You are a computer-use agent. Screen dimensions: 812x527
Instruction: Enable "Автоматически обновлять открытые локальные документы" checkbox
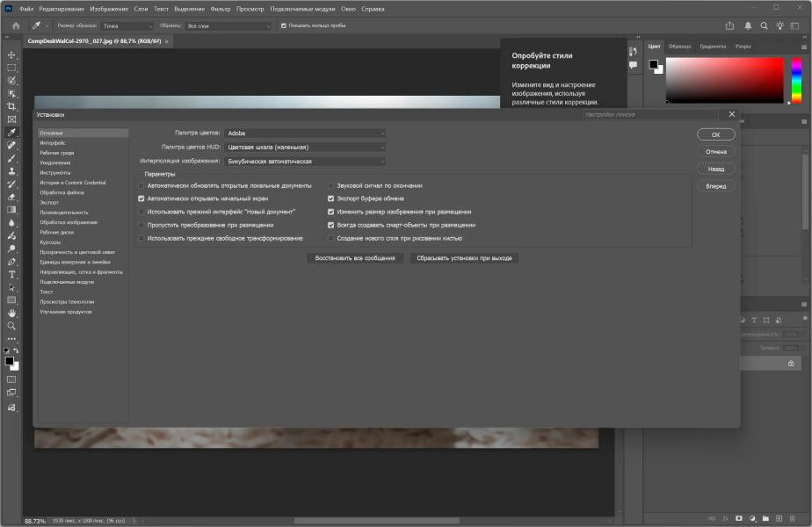pos(141,186)
